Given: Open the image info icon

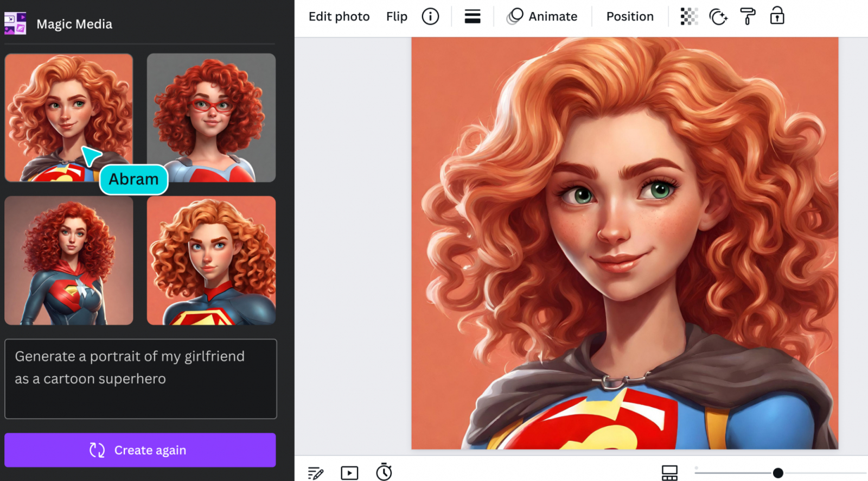Looking at the screenshot, I should click(430, 16).
